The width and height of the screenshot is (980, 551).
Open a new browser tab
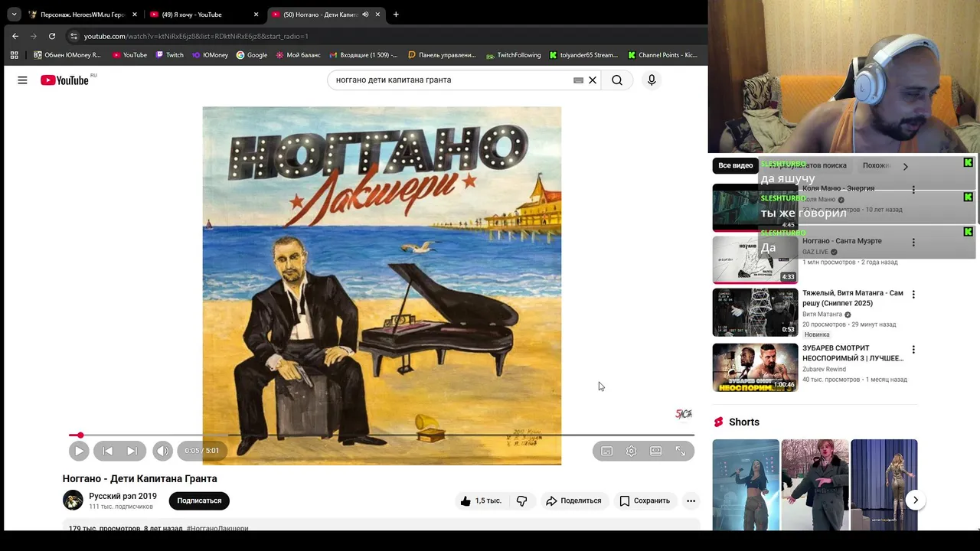(x=396, y=15)
